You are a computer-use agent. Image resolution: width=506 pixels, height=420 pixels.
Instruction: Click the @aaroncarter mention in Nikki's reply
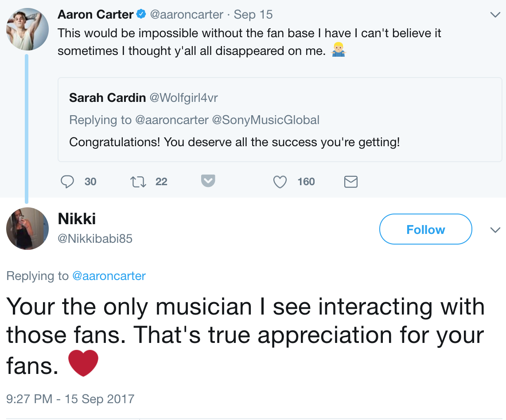(109, 276)
